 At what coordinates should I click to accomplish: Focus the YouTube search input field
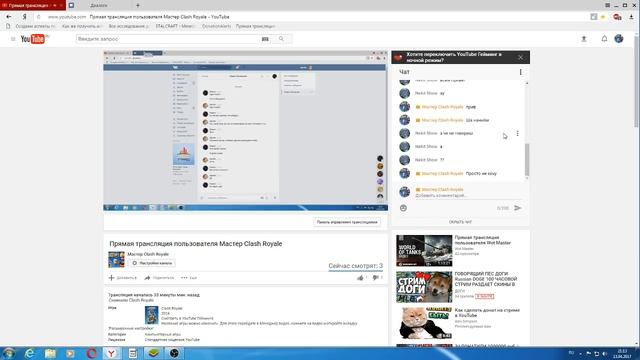point(167,39)
